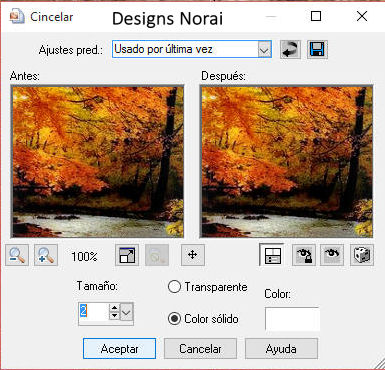Click the zoom out magnifier icon

(x=17, y=255)
